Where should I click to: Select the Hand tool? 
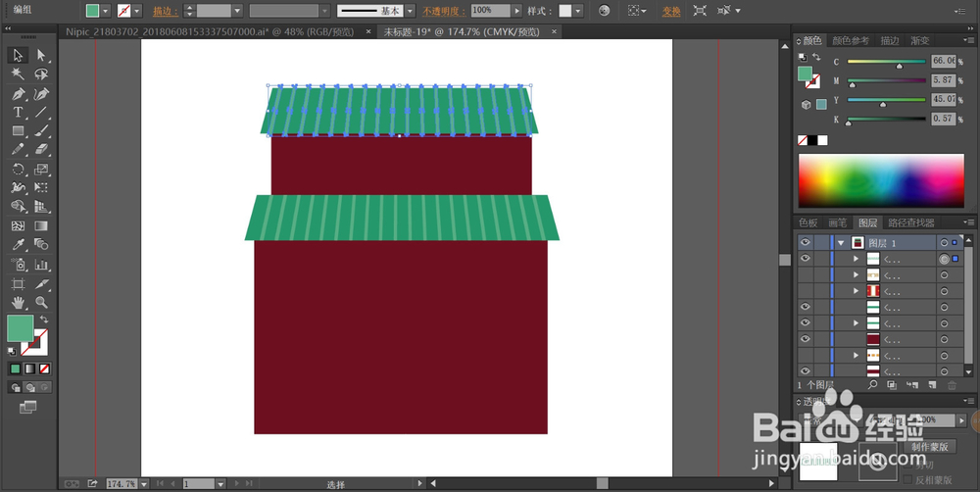point(18,303)
